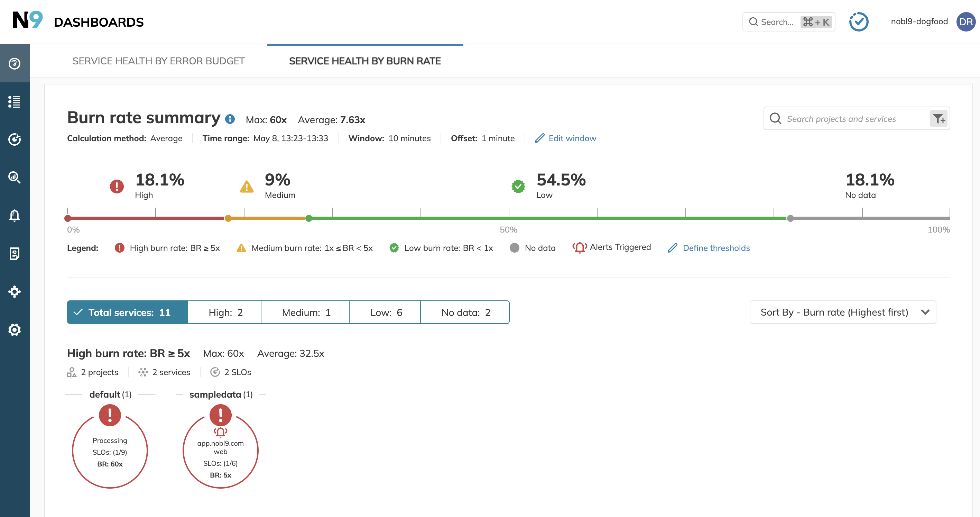Open the DR user avatar menu
Image resolution: width=980 pixels, height=517 pixels.
point(965,22)
